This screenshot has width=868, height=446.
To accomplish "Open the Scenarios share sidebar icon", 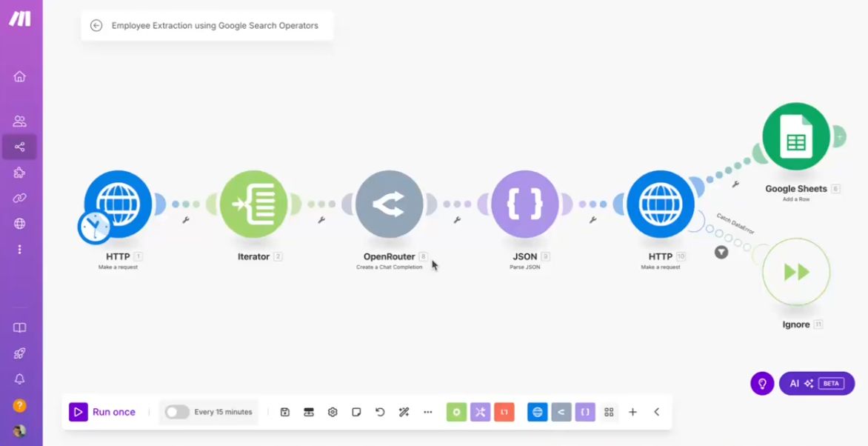I will pyautogui.click(x=19, y=147).
